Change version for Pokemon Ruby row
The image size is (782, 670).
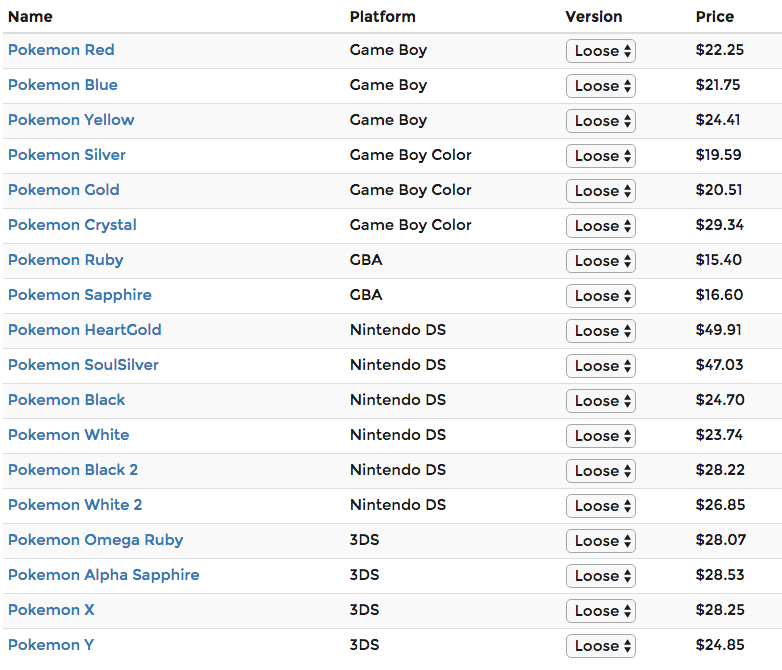tap(601, 261)
